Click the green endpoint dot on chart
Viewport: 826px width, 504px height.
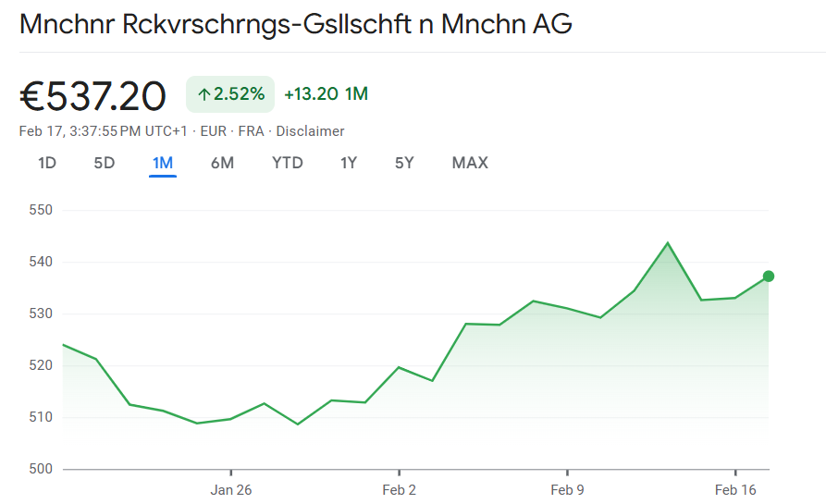[x=769, y=276]
